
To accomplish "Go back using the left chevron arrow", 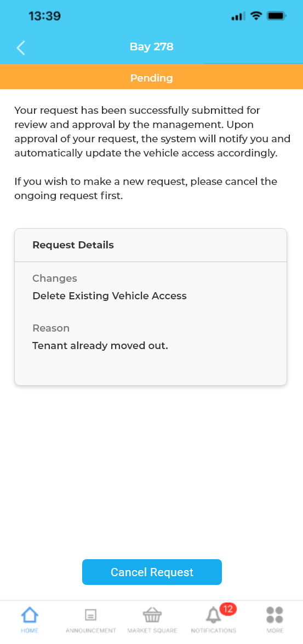I will click(x=21, y=48).
